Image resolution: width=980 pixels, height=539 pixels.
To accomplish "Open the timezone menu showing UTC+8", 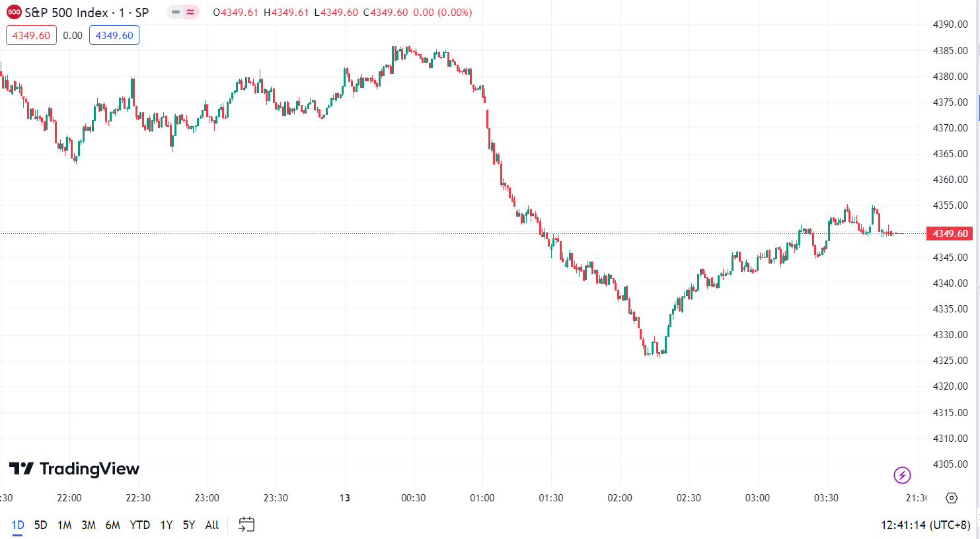I will point(925,525).
